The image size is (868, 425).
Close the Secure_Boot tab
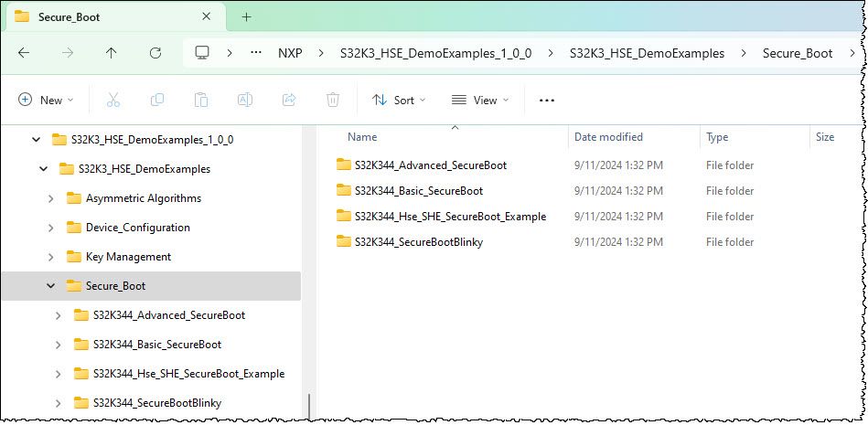click(207, 16)
